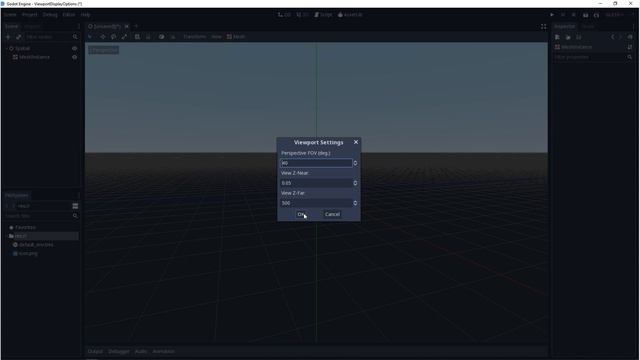Click the Search files field
The width and height of the screenshot is (640, 360).
(41, 216)
